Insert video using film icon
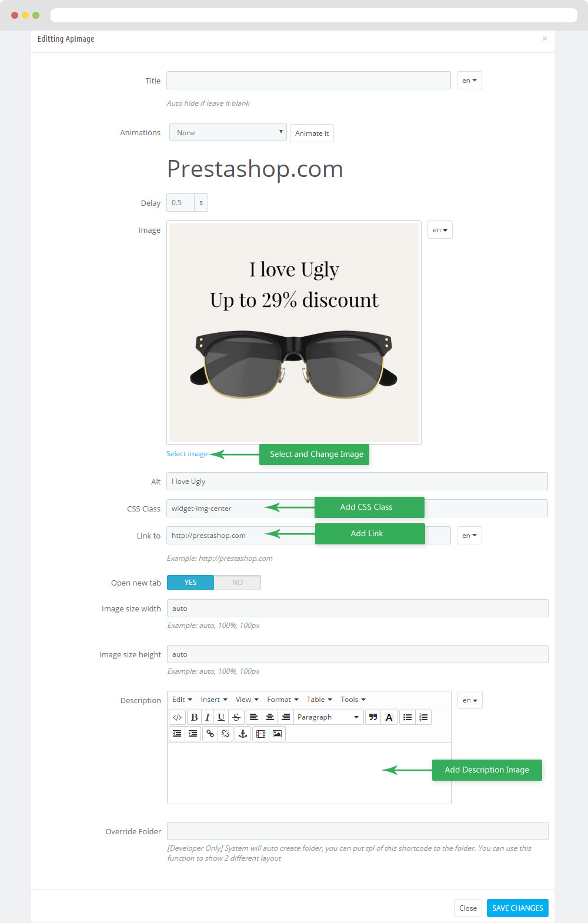The height and width of the screenshot is (923, 588). point(260,734)
